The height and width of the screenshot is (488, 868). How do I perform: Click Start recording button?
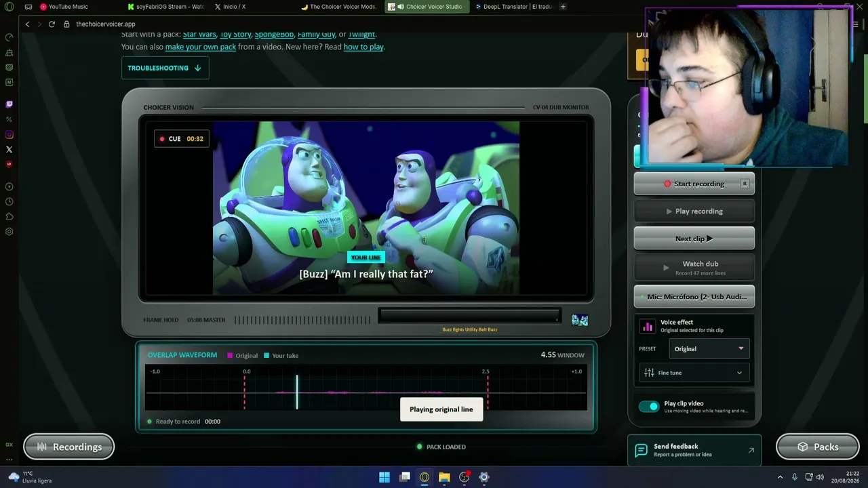[x=694, y=184]
